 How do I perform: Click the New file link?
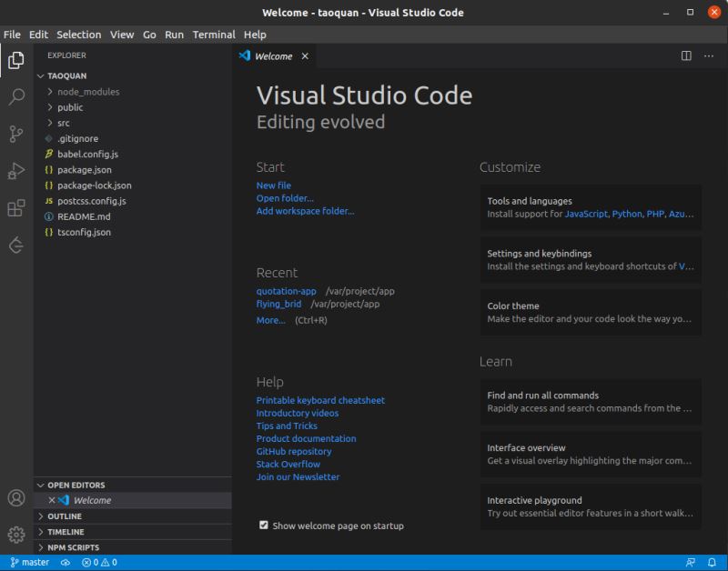click(x=273, y=185)
